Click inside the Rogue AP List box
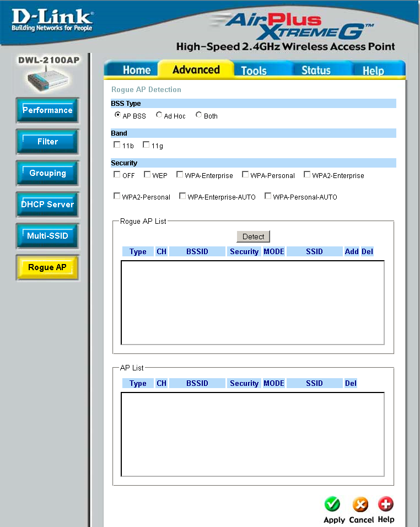Viewport: 420px width, 527px height. [x=252, y=303]
